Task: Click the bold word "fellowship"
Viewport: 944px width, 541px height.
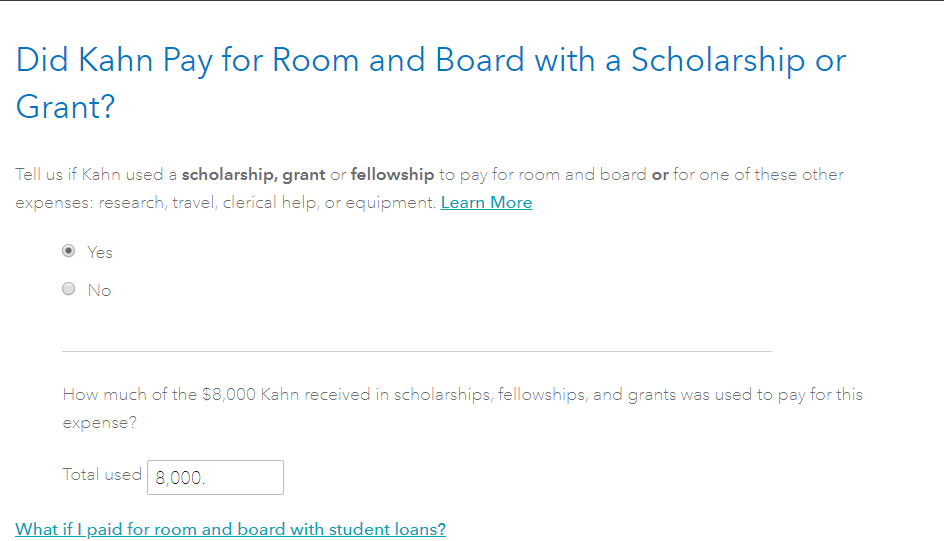Action: (392, 174)
